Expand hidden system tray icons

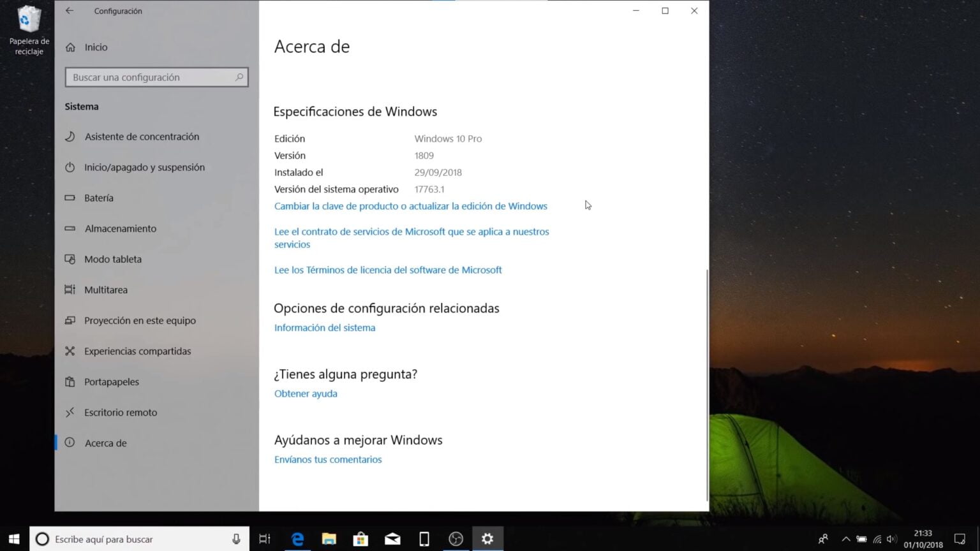pyautogui.click(x=846, y=539)
